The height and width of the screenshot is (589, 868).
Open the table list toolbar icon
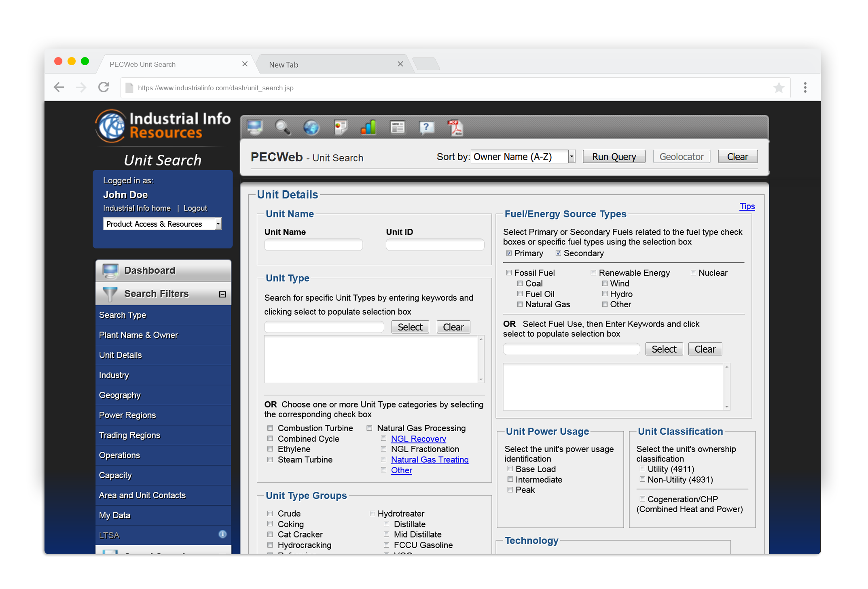coord(397,128)
